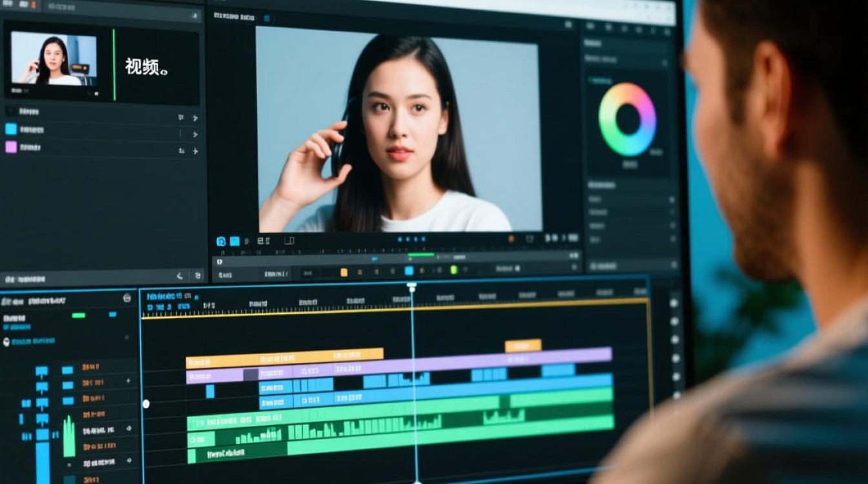Pick a hue on the color wheel
Viewport: 868px width, 484px height.
[x=627, y=119]
